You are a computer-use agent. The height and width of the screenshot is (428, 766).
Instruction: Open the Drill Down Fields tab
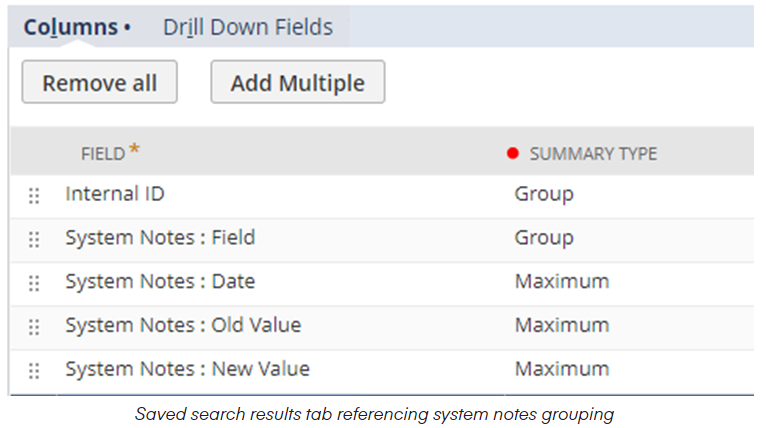point(248,27)
